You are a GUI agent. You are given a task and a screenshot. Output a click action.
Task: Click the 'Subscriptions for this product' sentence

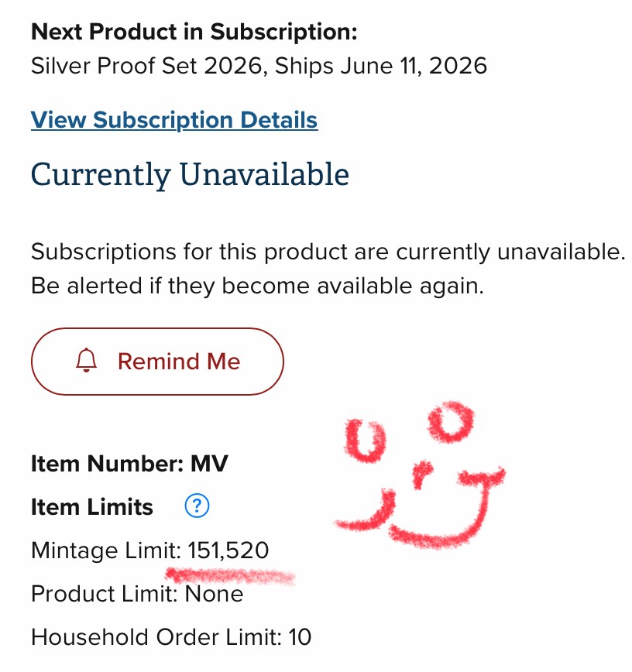[328, 252]
